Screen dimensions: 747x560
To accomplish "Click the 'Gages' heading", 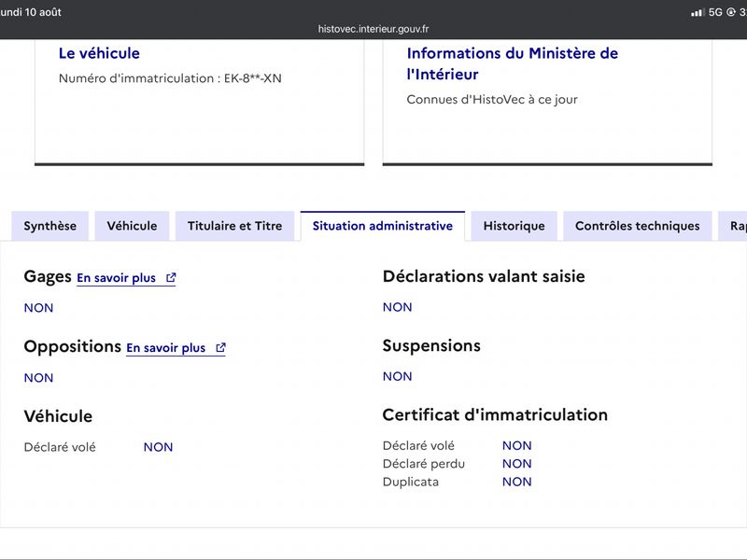I will tap(48, 277).
